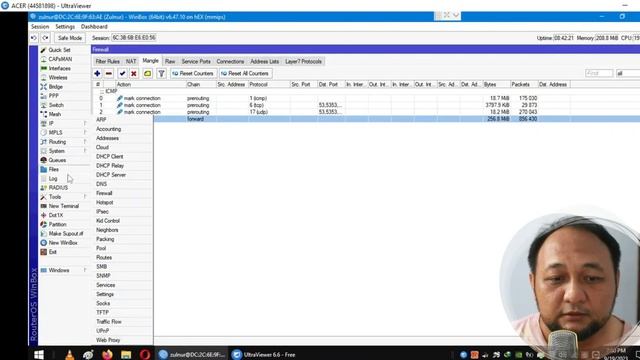Open the Dashboard menu
Image resolution: width=640 pixels, height=360 pixels.
click(94, 27)
